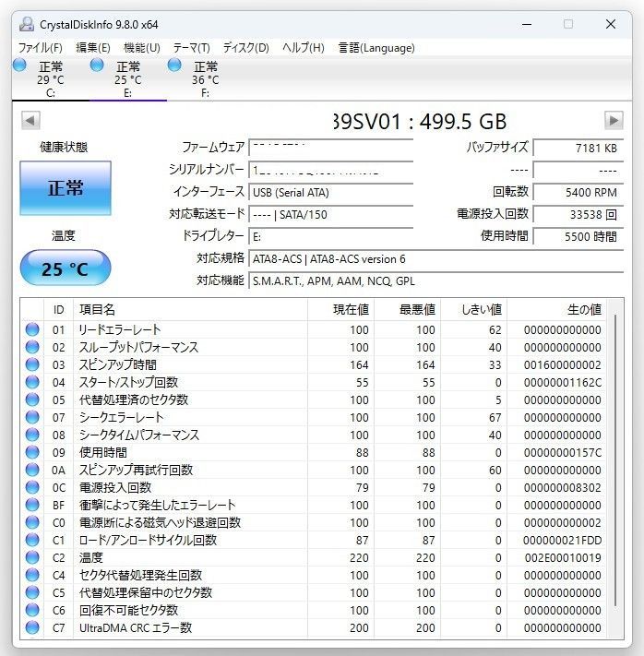Image resolution: width=644 pixels, height=656 pixels.
Task: Open the 言語(Language) menu
Action: click(376, 48)
